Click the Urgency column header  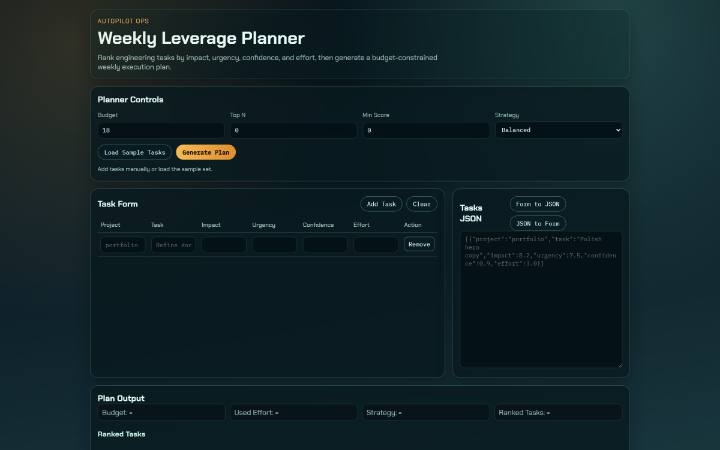[264, 225]
